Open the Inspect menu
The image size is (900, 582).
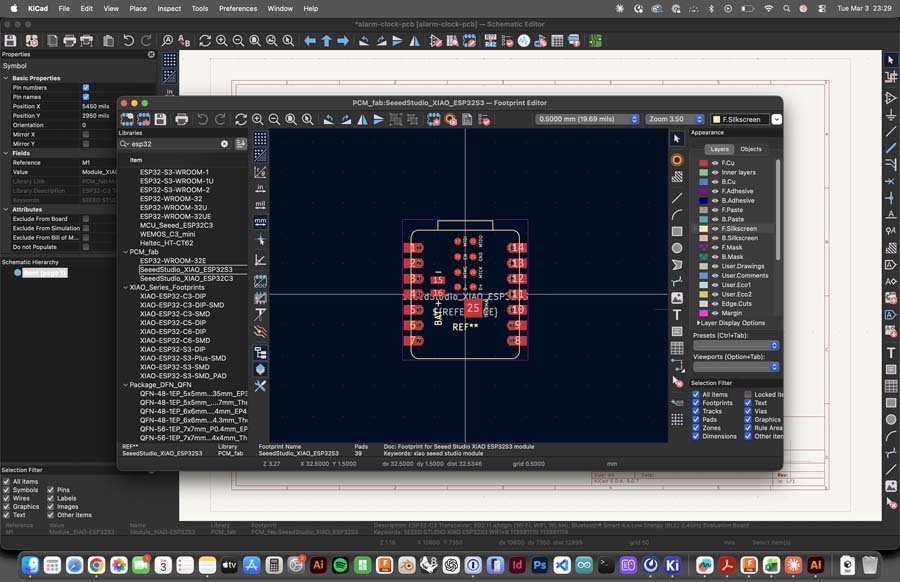[169, 9]
